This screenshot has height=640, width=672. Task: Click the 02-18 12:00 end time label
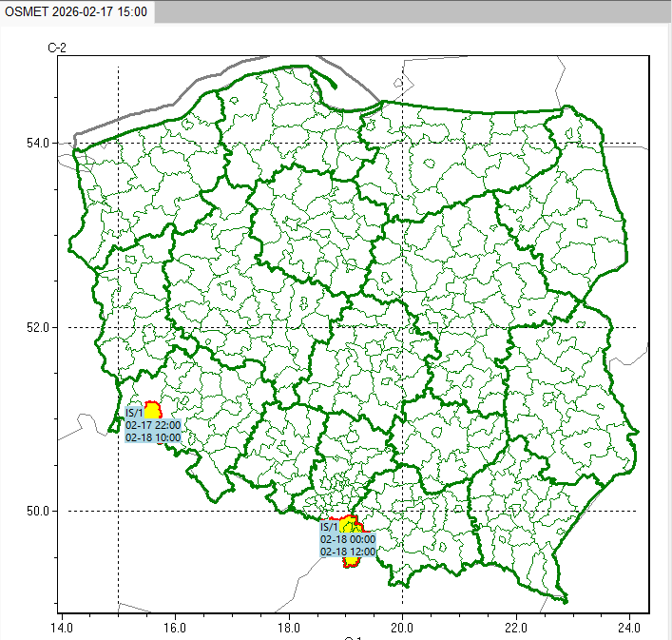(x=348, y=552)
